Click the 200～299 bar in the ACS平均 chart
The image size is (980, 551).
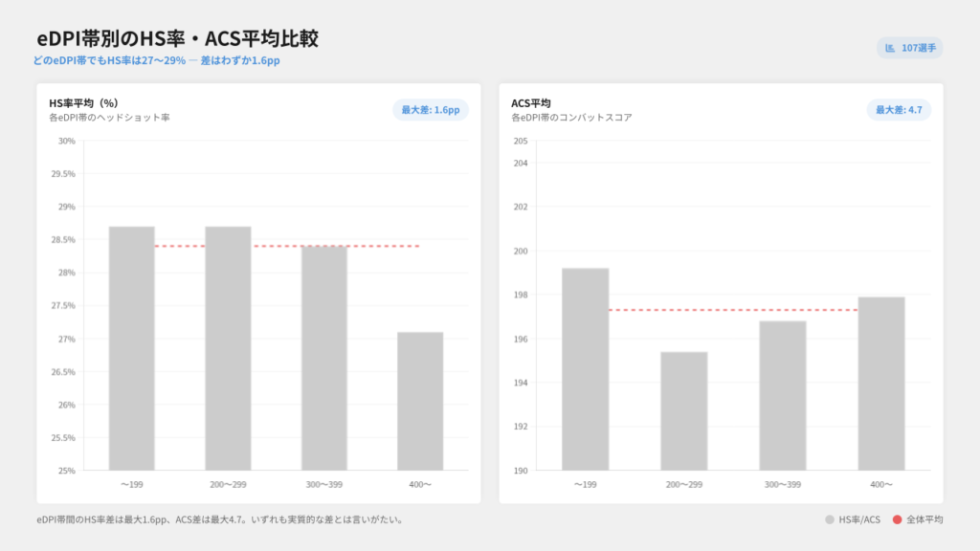tap(683, 411)
